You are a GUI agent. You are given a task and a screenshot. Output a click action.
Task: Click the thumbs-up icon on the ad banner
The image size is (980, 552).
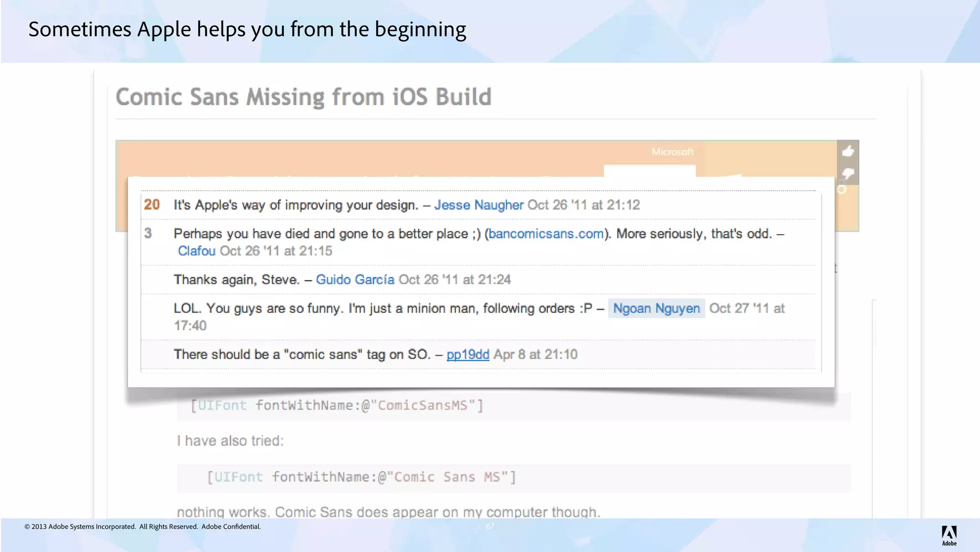pos(848,151)
